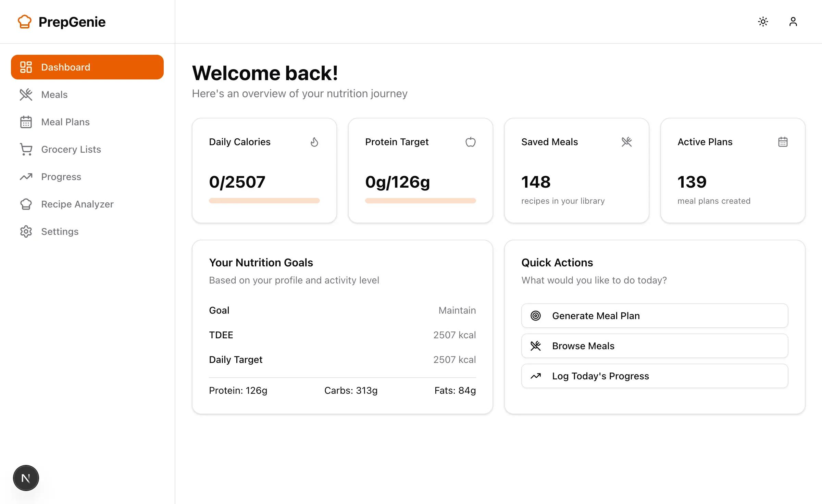Click the flame icon on Daily Calories card
The image size is (822, 504).
coord(315,142)
